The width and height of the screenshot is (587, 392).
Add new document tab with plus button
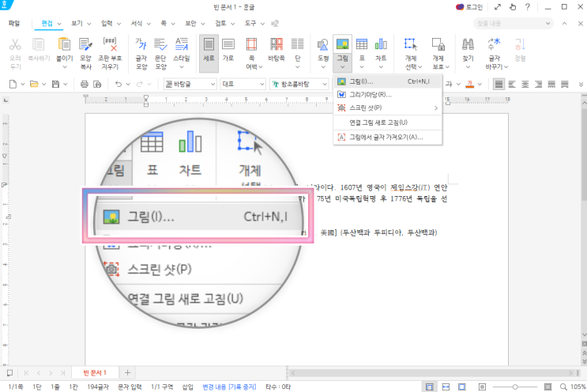pyautogui.click(x=127, y=372)
